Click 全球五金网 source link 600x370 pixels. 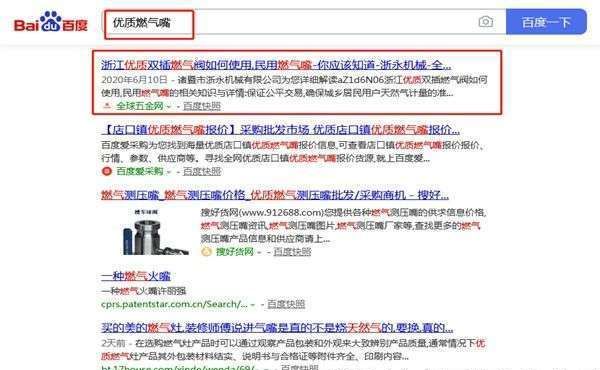click(140, 106)
